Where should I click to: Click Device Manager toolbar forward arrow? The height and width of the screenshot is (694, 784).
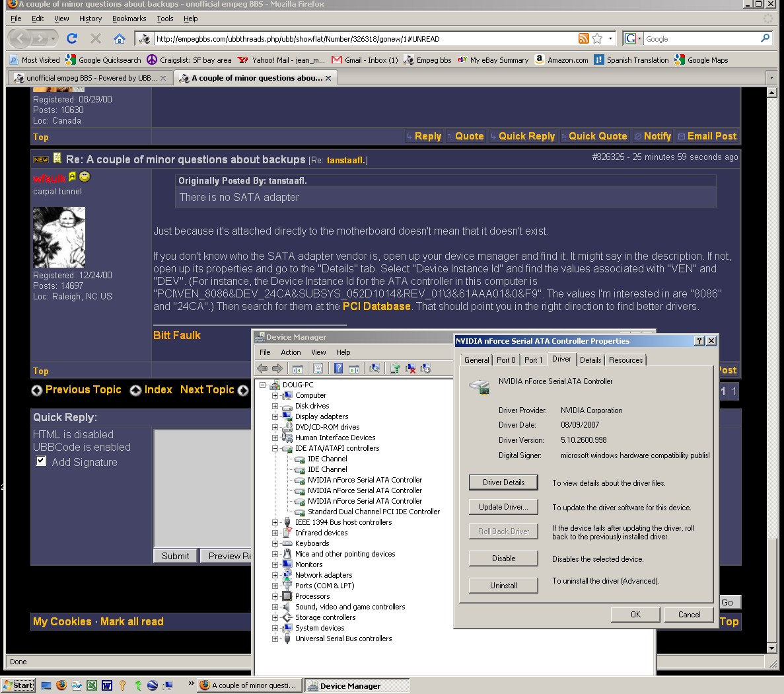(277, 369)
